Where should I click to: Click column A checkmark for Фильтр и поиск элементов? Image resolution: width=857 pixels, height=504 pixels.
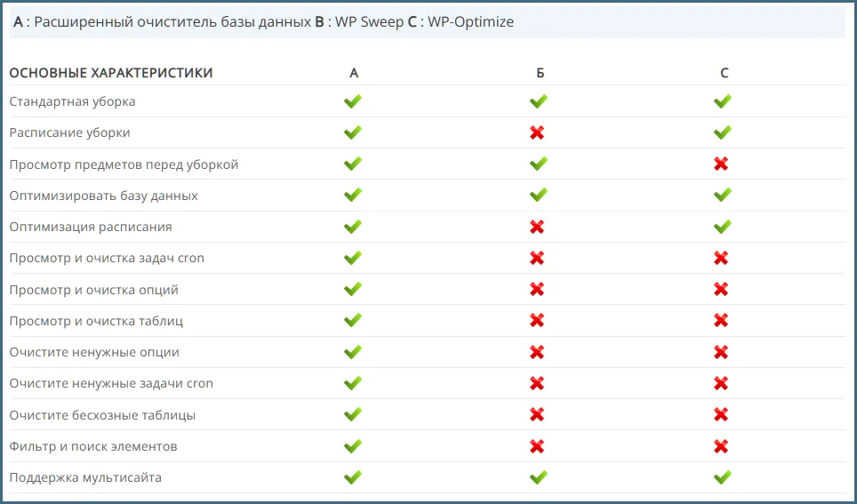[353, 446]
